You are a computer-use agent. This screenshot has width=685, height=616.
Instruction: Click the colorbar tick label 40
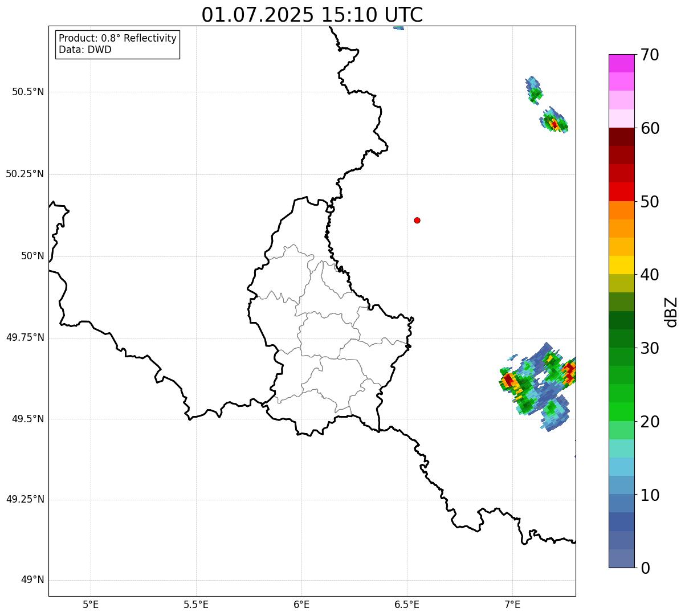pyautogui.click(x=650, y=275)
